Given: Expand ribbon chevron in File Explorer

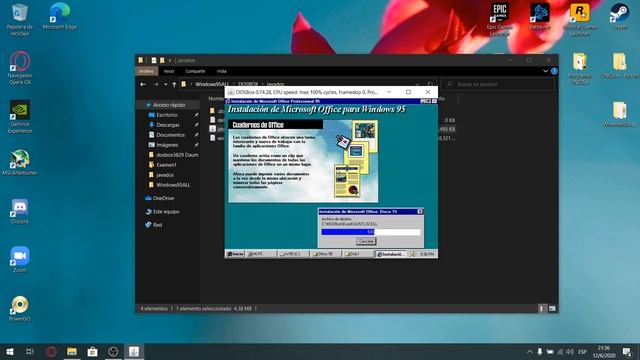Looking at the screenshot, I should [545, 71].
